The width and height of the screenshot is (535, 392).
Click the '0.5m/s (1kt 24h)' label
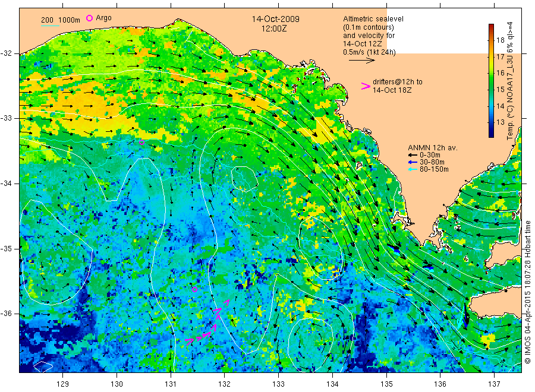coord(369,52)
